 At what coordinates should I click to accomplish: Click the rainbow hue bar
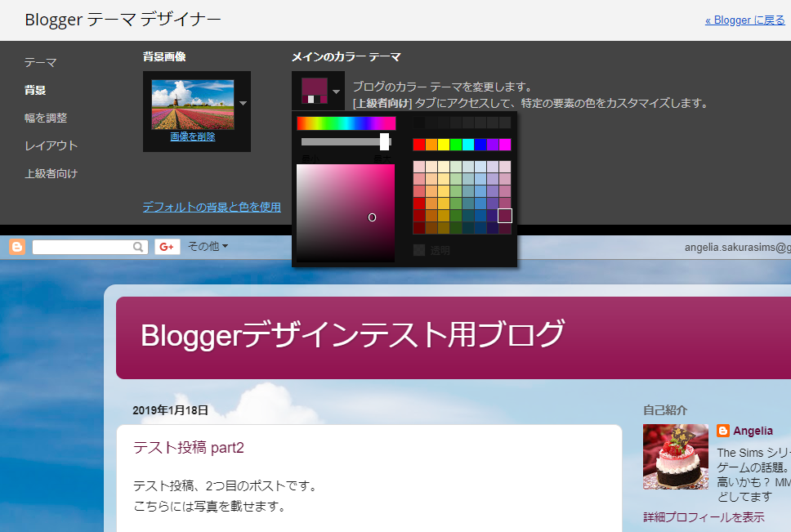tap(346, 123)
